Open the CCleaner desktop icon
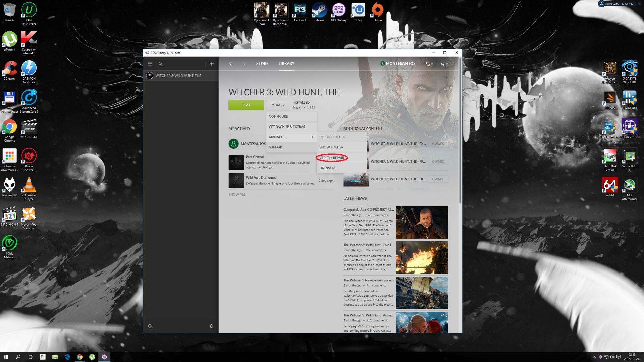The width and height of the screenshot is (644, 362). point(10,71)
